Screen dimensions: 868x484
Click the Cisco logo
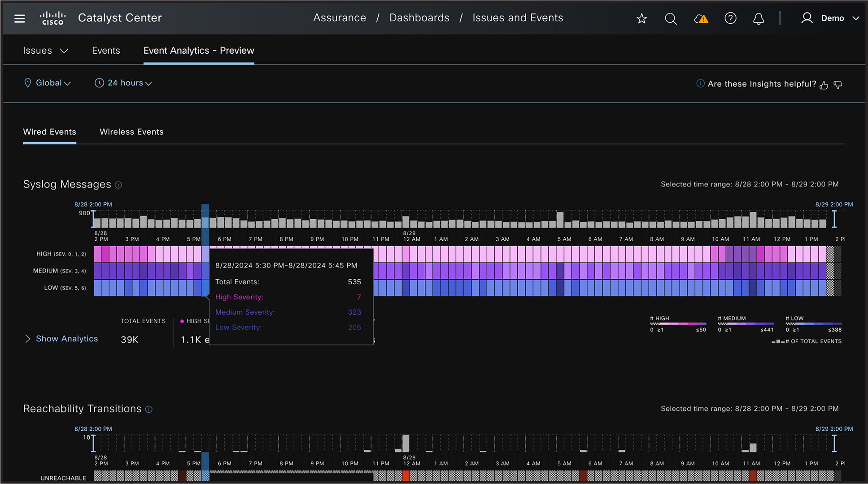tap(52, 18)
